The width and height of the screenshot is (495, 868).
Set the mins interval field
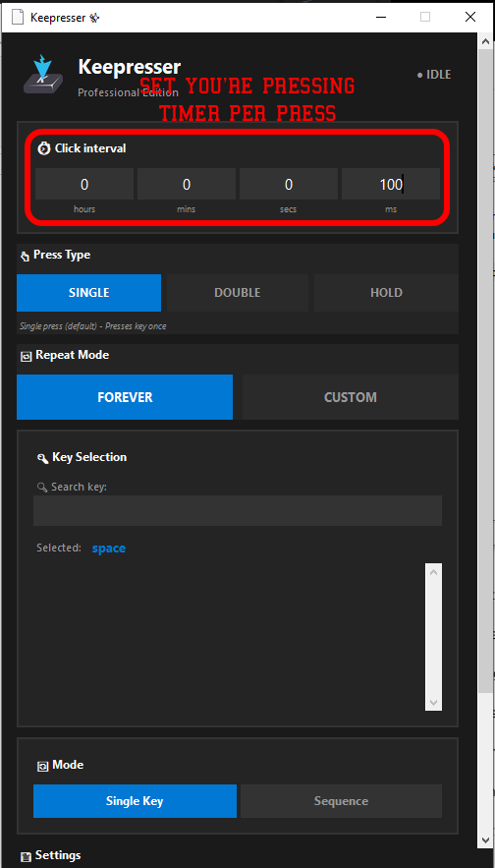point(187,185)
